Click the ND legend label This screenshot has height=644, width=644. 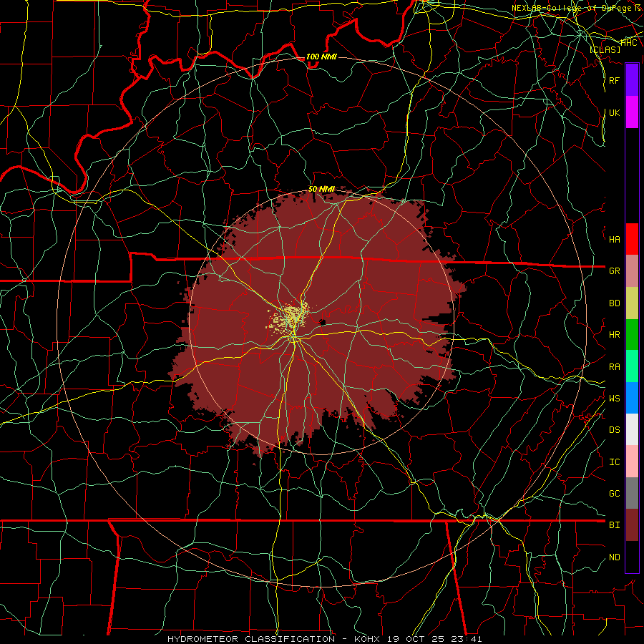click(x=615, y=557)
